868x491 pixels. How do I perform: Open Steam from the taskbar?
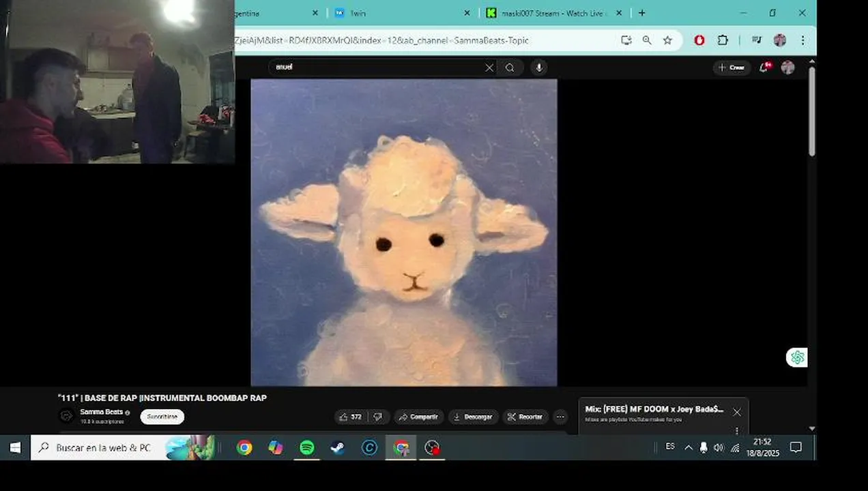point(338,447)
